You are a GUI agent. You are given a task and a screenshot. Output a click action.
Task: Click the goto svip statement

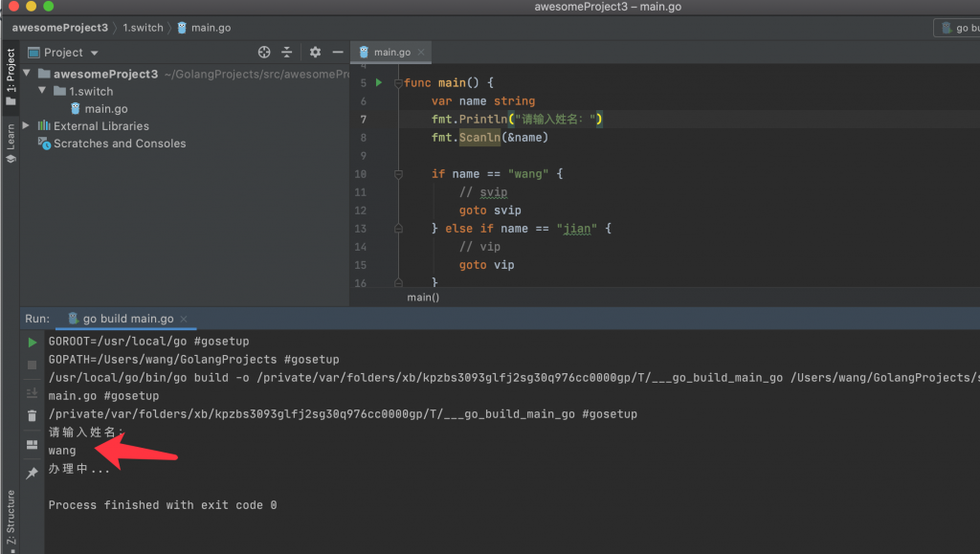[490, 211]
